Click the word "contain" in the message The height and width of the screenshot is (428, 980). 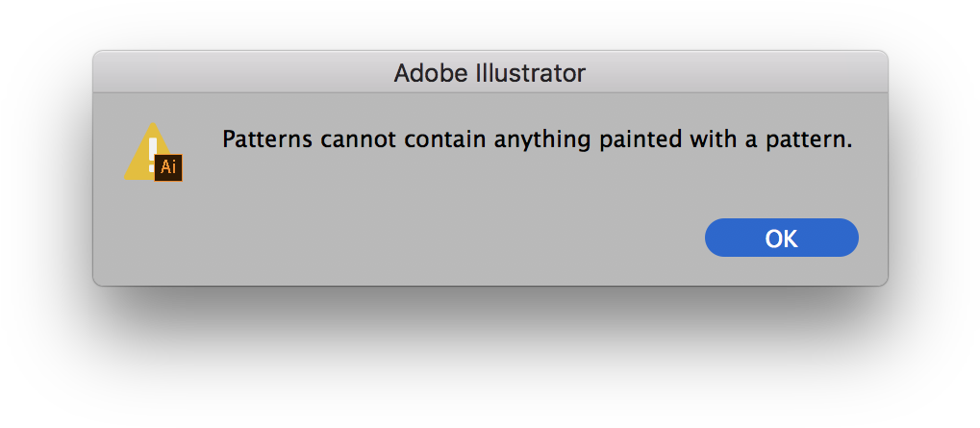click(x=445, y=139)
